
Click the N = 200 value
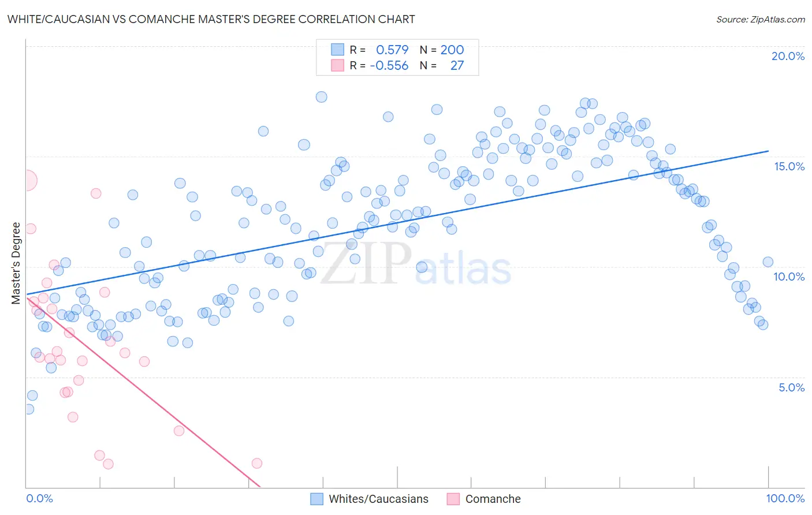coord(442,50)
